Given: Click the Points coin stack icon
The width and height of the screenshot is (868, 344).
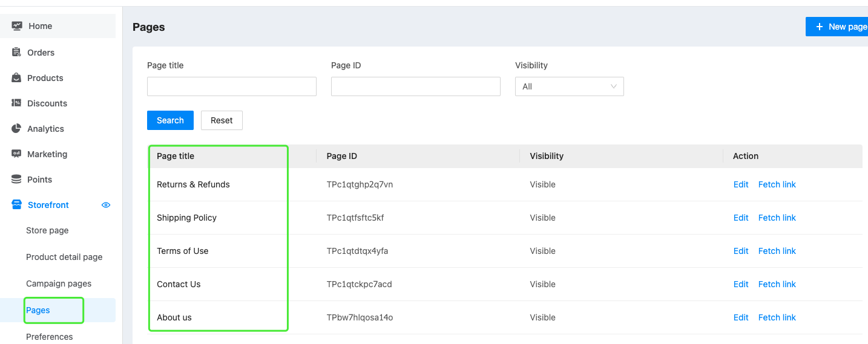Looking at the screenshot, I should tap(17, 180).
